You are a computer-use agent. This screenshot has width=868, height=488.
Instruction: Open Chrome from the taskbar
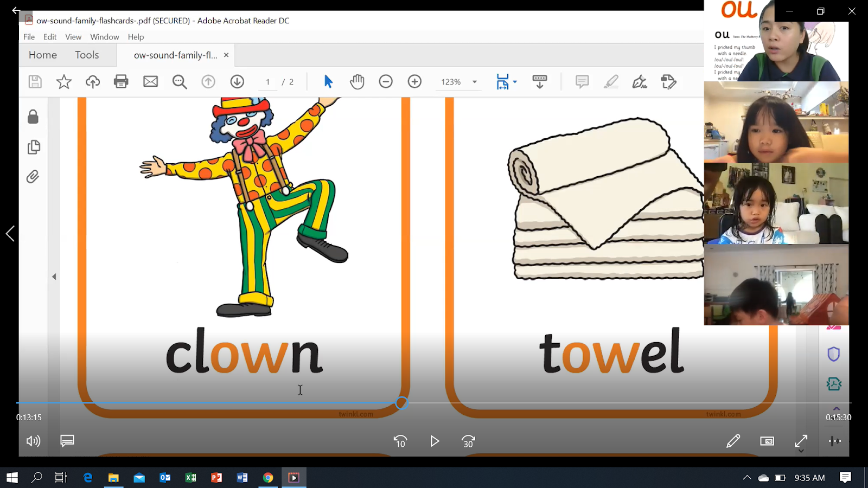click(268, 478)
